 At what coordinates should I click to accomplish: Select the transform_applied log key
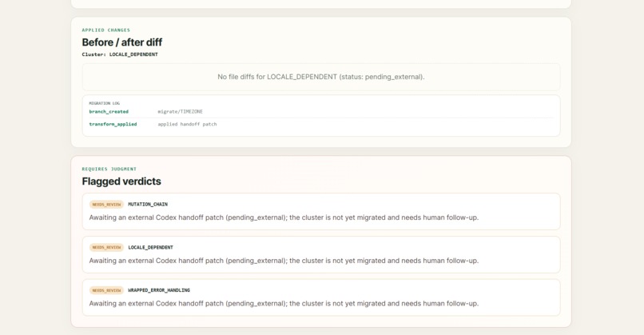[113, 124]
